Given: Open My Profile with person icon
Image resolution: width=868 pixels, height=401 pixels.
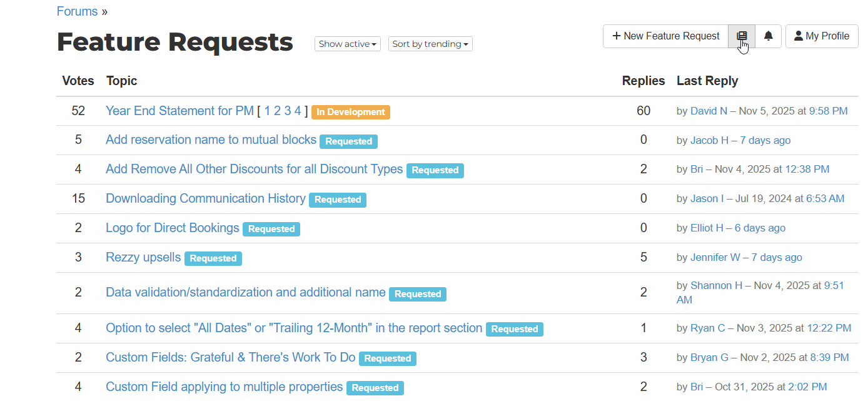Looking at the screenshot, I should click(x=821, y=36).
